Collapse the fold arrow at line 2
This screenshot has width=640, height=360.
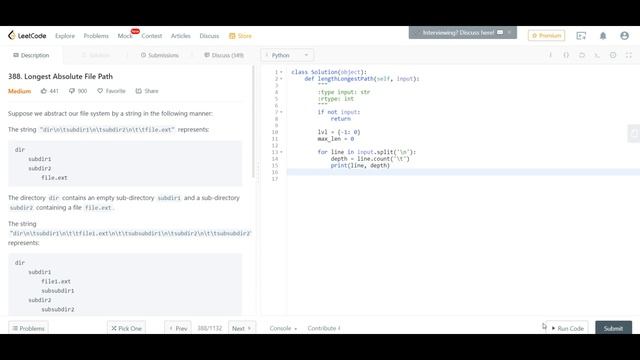tap(281, 79)
